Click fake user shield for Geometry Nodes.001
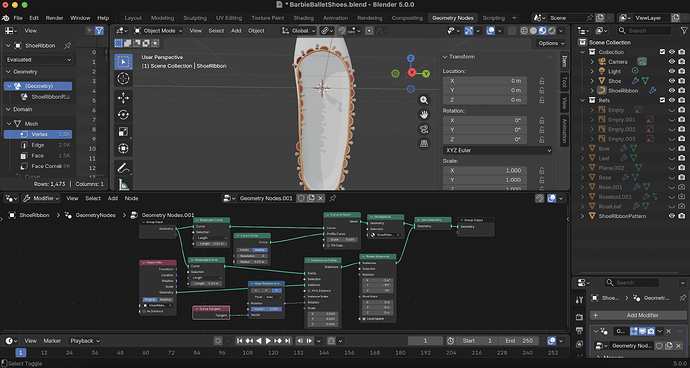 (301, 199)
